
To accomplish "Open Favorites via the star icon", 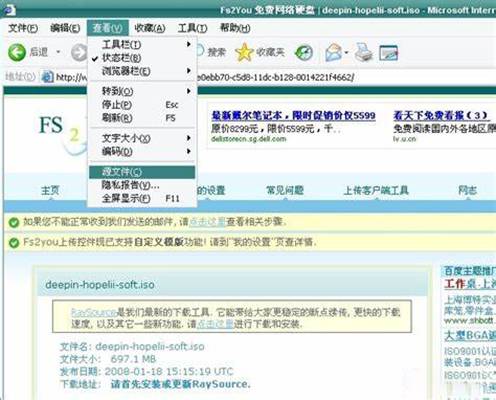I will [244, 52].
